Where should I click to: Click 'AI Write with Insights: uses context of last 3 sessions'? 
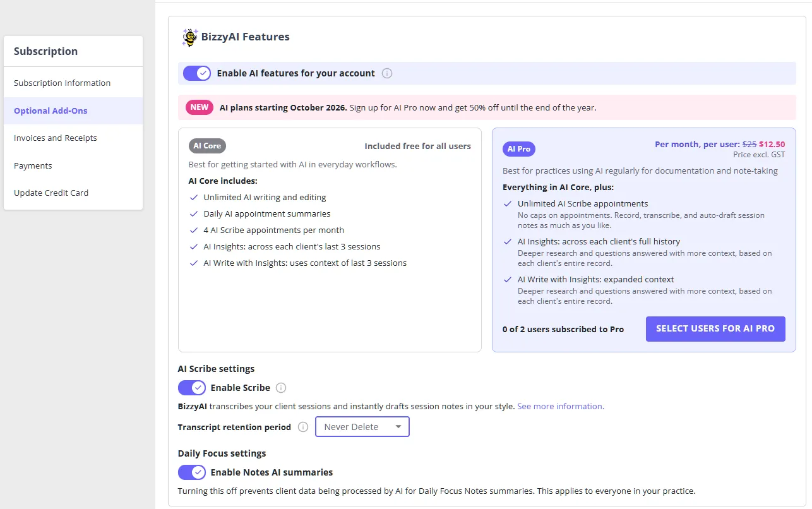tap(305, 263)
